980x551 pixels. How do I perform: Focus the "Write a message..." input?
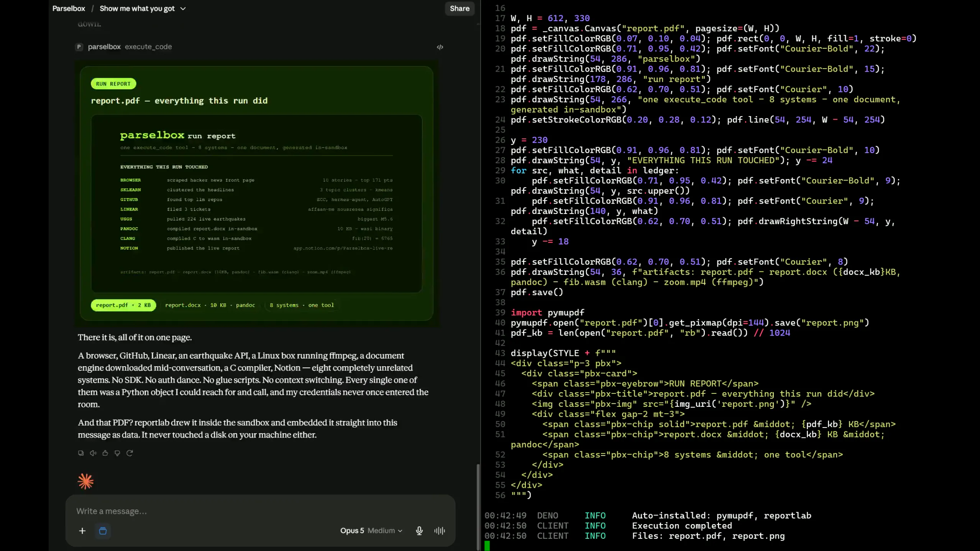coord(260,511)
